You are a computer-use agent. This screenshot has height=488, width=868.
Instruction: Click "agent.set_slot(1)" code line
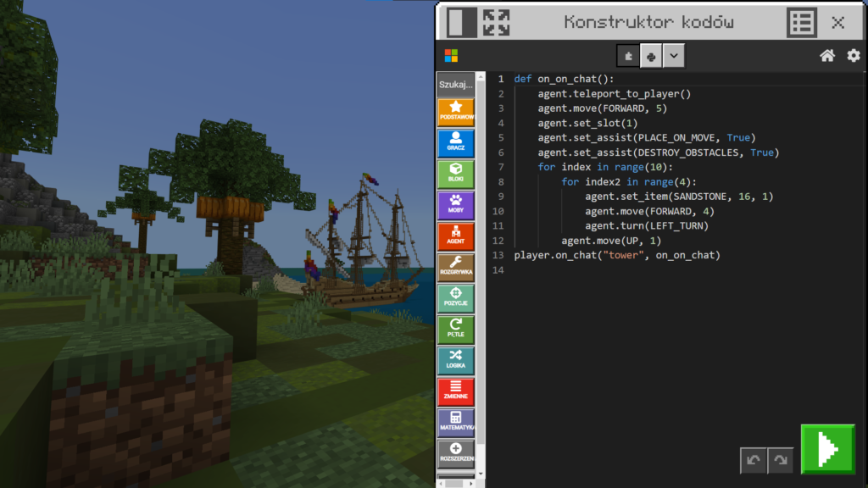coord(587,124)
